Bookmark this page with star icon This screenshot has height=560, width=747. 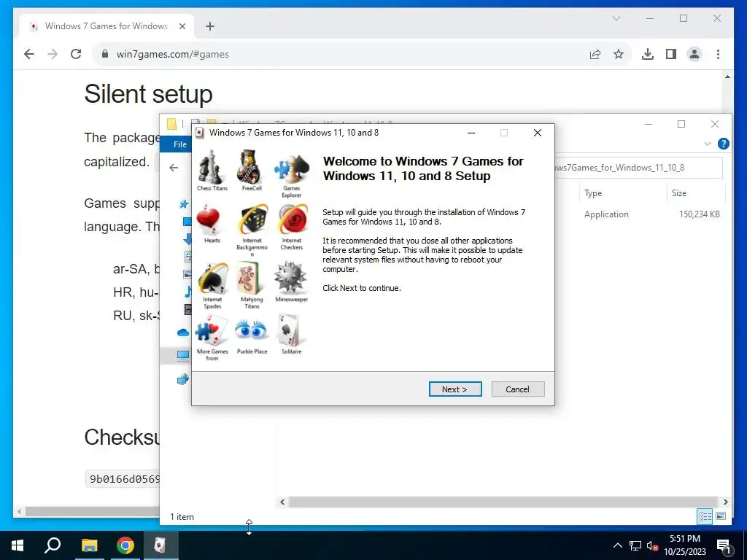(x=619, y=54)
